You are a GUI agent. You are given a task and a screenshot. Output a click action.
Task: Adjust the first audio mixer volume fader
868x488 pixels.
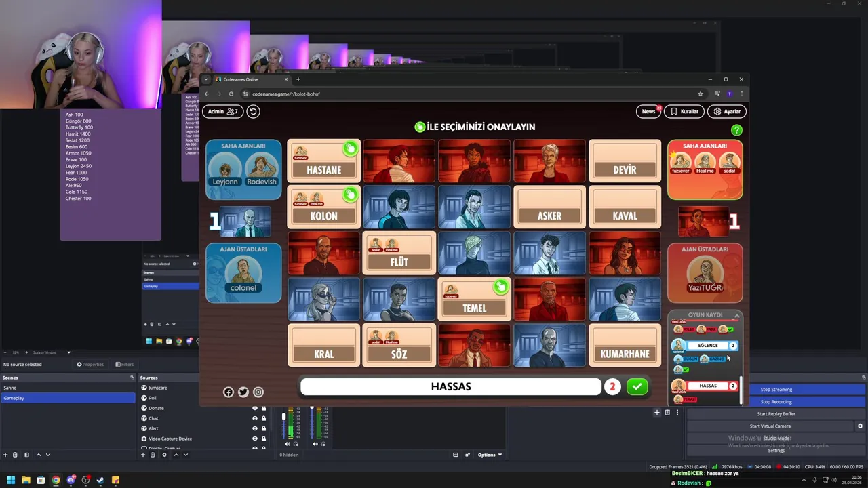pyautogui.click(x=284, y=418)
